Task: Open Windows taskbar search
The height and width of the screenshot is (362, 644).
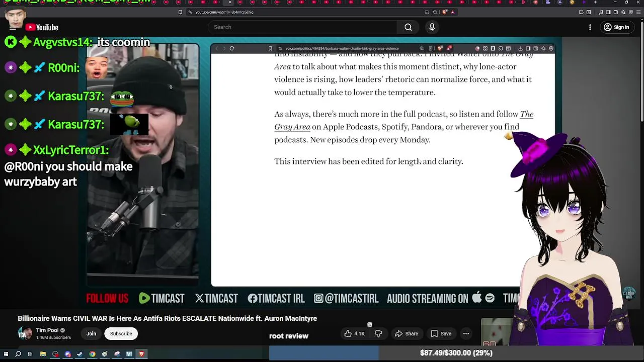Action: 18,354
